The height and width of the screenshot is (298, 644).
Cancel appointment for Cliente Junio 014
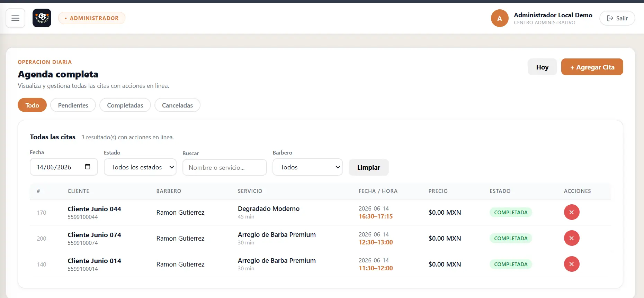[x=572, y=264]
